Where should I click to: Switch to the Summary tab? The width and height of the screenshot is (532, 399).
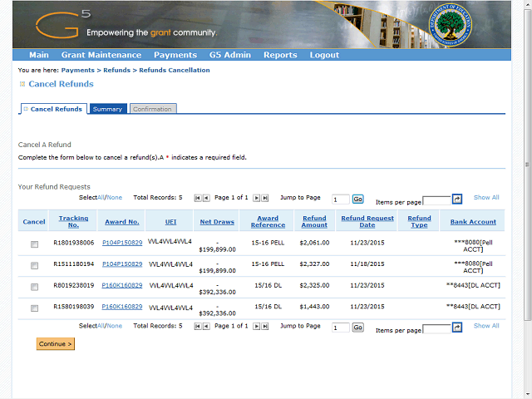pyautogui.click(x=107, y=109)
